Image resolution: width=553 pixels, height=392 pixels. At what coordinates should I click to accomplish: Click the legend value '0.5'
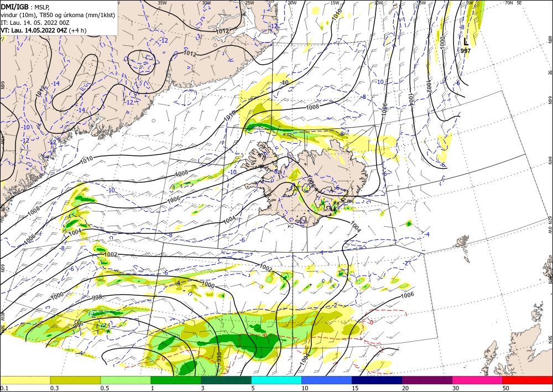(105, 388)
